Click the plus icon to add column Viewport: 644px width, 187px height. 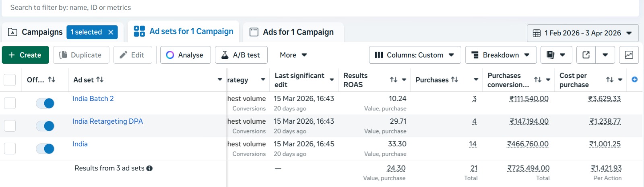(634, 79)
